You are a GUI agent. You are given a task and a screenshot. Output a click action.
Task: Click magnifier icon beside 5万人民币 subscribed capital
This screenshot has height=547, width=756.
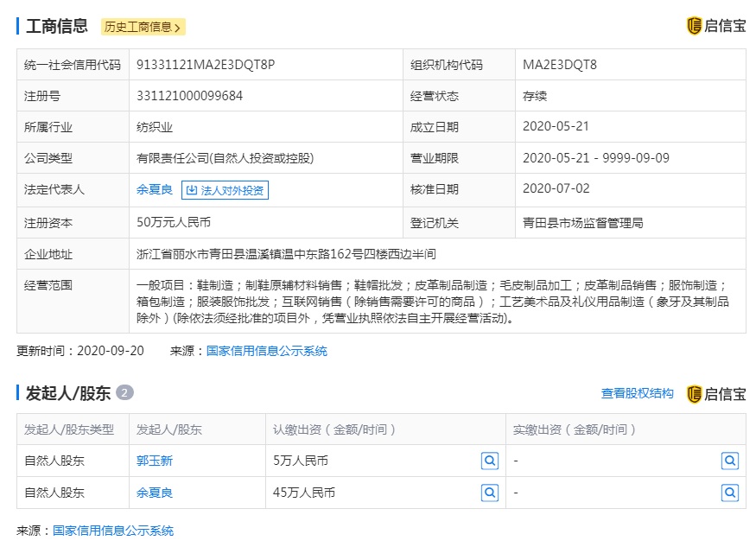point(490,461)
